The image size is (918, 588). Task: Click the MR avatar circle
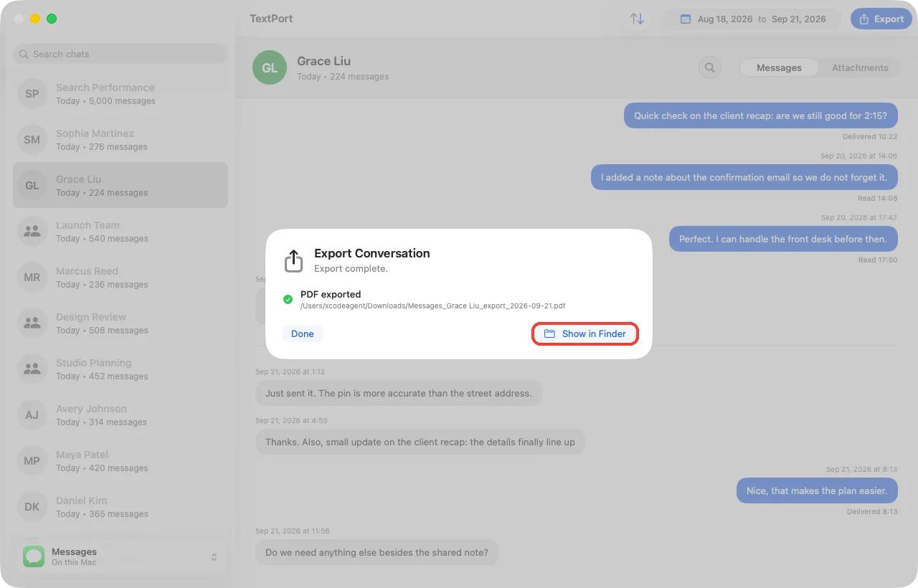click(x=32, y=277)
